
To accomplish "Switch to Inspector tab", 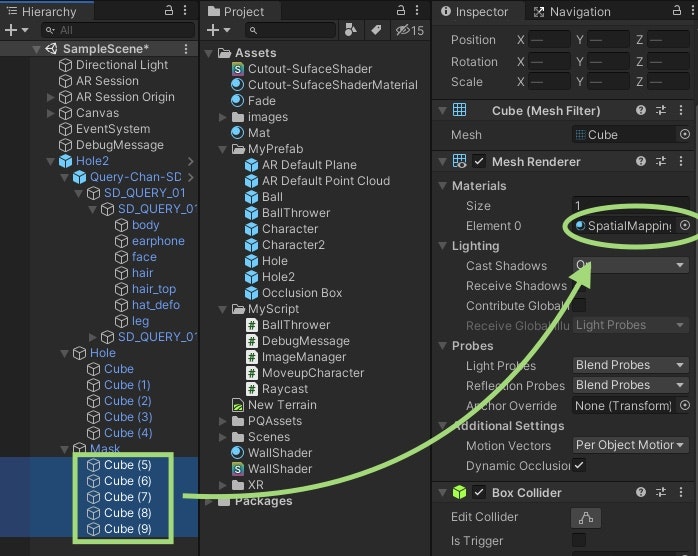I will pos(475,12).
